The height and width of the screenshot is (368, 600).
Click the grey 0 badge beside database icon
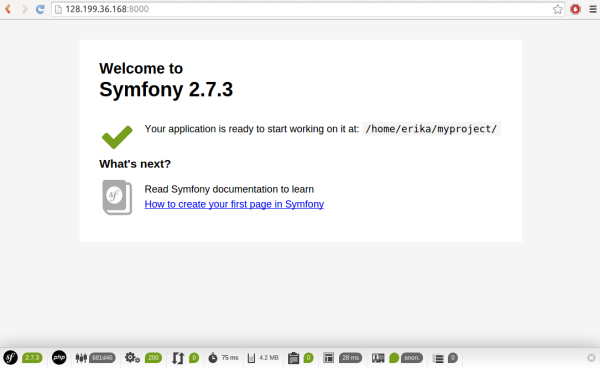453,358
